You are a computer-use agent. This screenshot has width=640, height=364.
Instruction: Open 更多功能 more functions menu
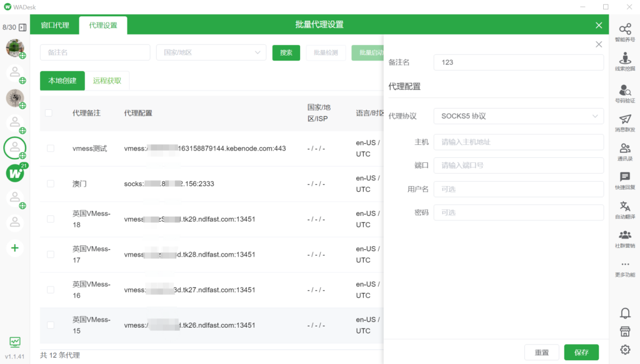tap(624, 268)
